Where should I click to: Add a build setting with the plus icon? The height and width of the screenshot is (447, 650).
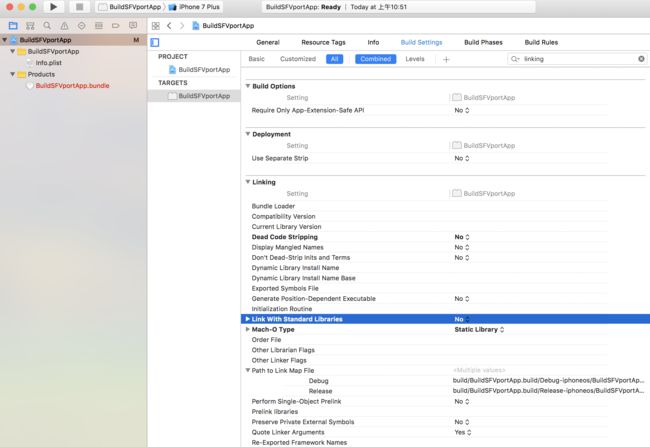[x=446, y=59]
